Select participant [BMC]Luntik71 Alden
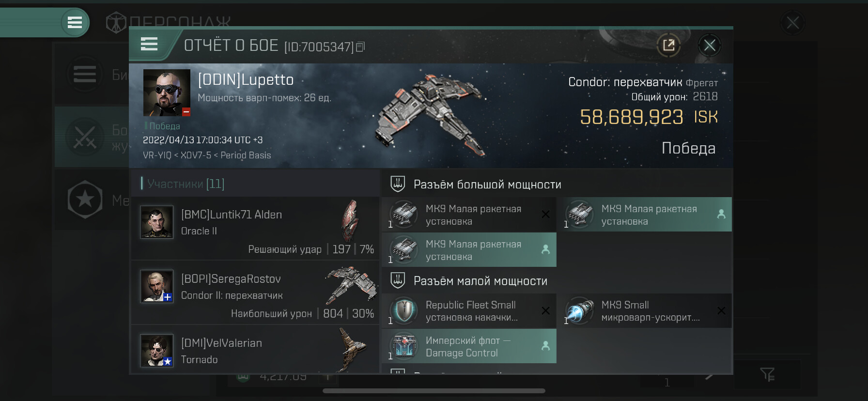868x401 pixels. (x=255, y=228)
